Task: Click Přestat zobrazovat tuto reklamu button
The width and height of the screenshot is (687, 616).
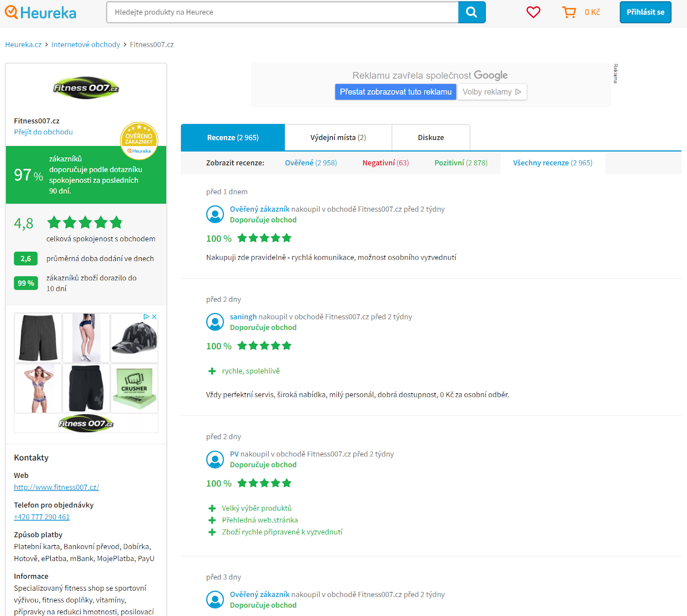Action: coord(395,92)
